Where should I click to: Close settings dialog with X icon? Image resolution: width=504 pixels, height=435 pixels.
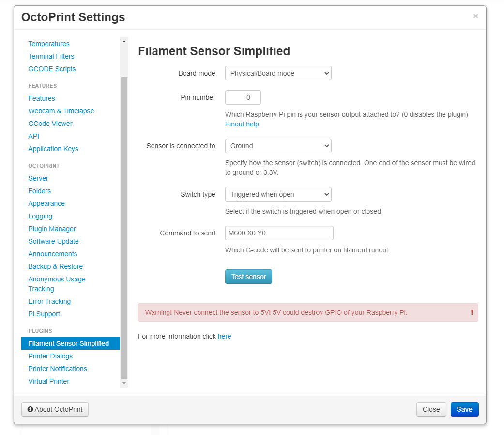[x=475, y=16]
